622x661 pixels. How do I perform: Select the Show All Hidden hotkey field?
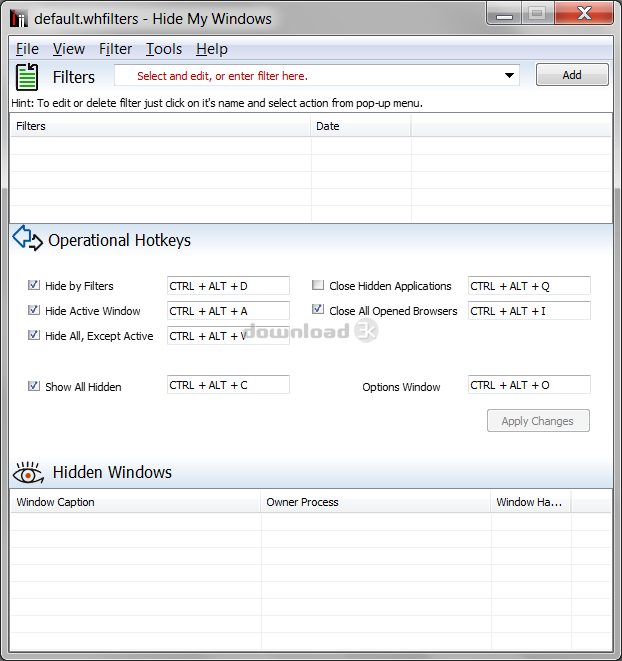(228, 385)
